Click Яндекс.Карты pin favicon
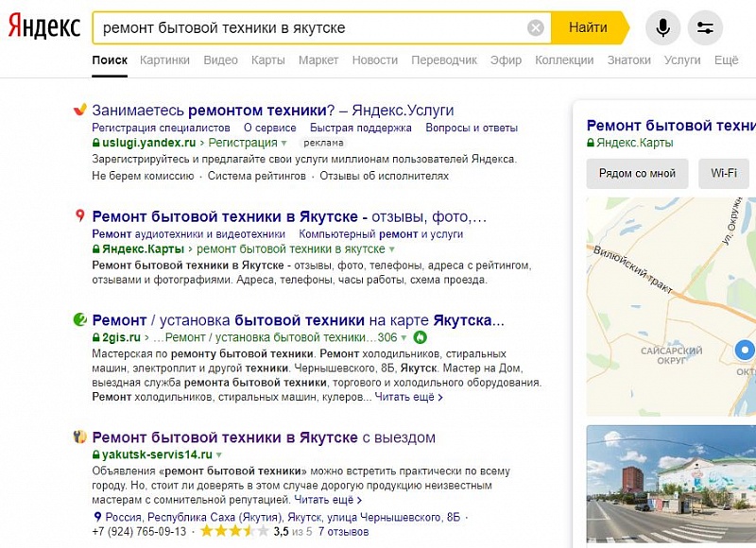Image resolution: width=756 pixels, height=548 pixels. [x=80, y=215]
